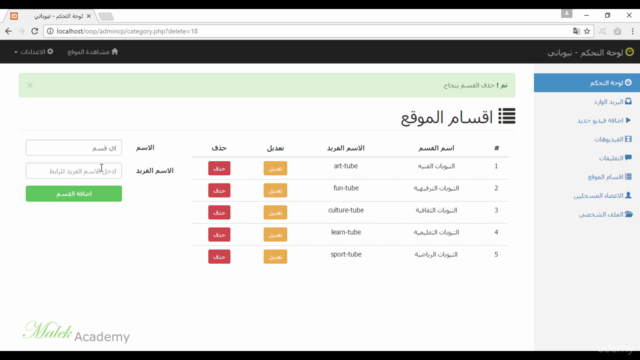This screenshot has width=640, height=360.
Task: Edit the sport-tube category
Action: point(275,256)
